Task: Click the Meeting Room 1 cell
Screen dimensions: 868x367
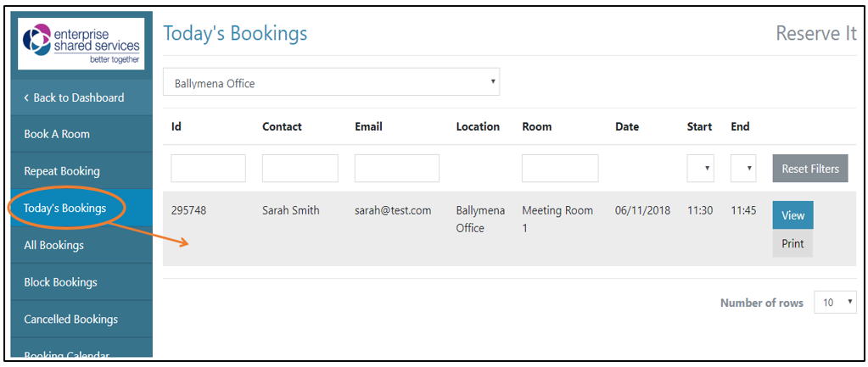Action: click(557, 219)
